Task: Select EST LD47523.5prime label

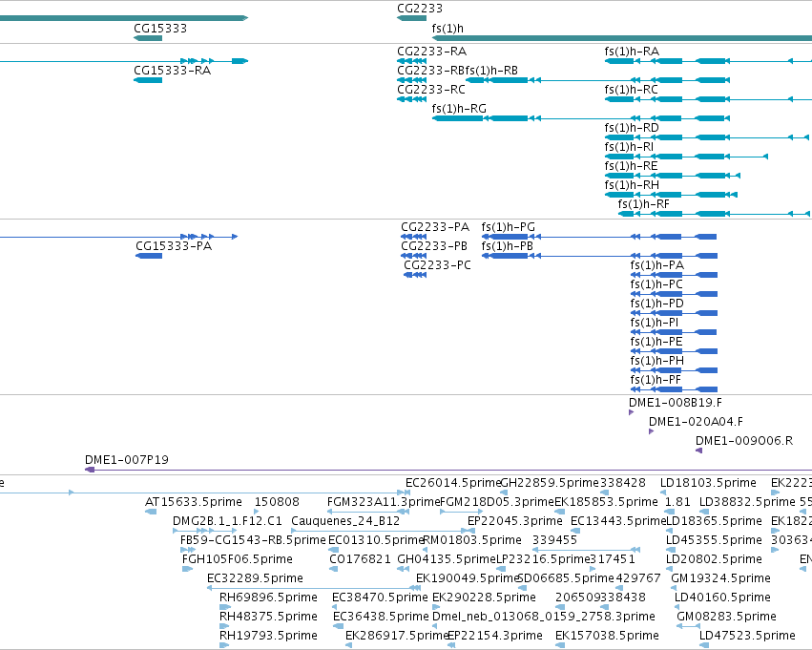Action: point(747,636)
